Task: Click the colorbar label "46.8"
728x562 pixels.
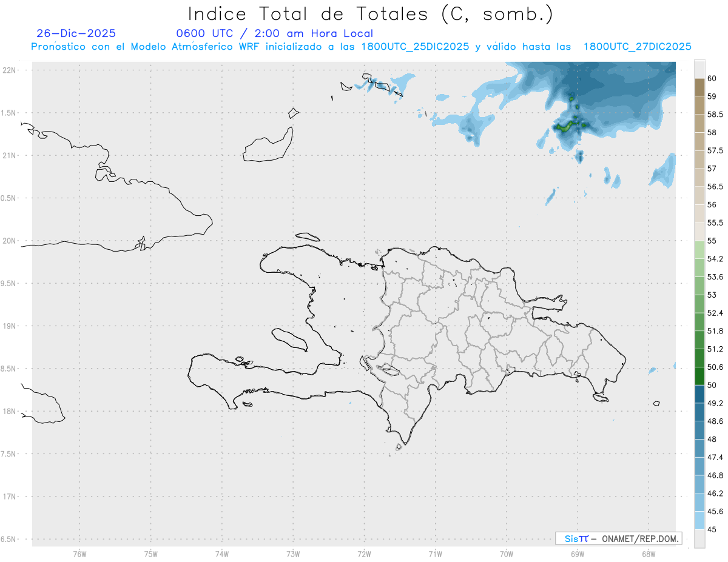Action: coord(715,475)
